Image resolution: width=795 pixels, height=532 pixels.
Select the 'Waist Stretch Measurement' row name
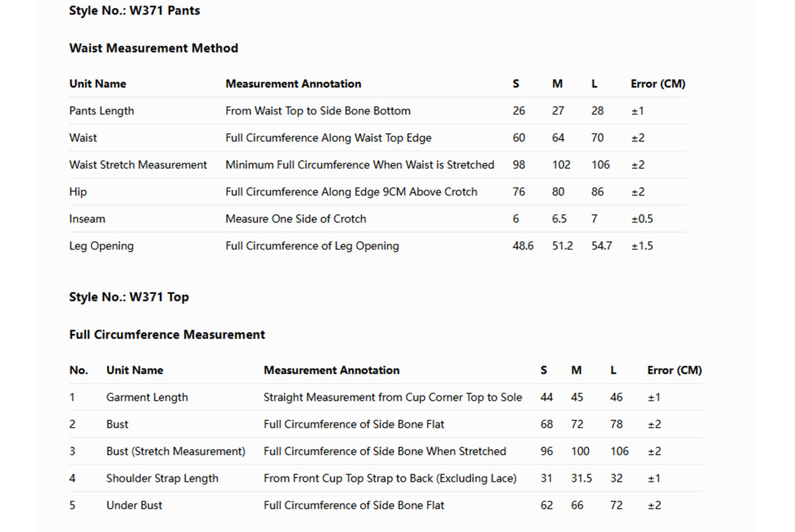[x=138, y=165]
